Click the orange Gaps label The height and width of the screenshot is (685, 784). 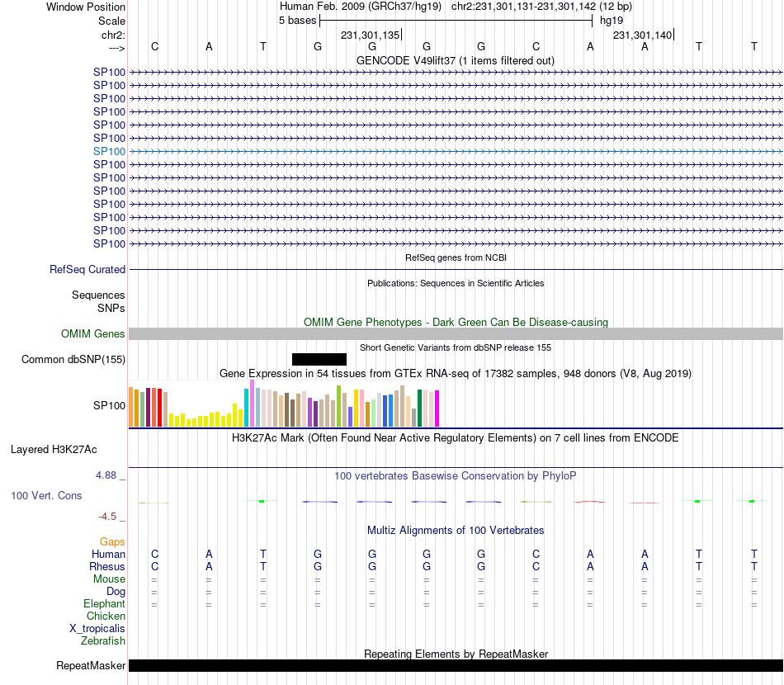coord(112,542)
